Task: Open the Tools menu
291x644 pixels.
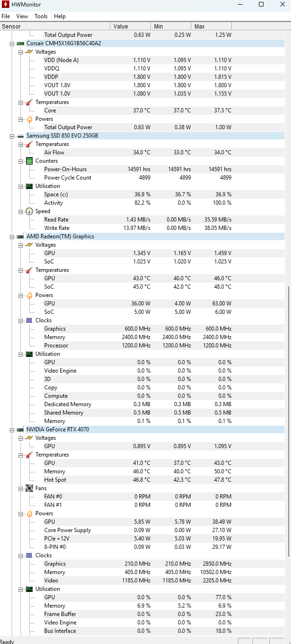Action: coord(41,16)
